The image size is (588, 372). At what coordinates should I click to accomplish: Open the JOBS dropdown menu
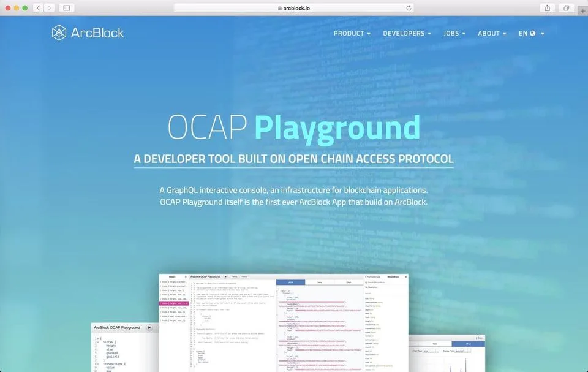(454, 34)
